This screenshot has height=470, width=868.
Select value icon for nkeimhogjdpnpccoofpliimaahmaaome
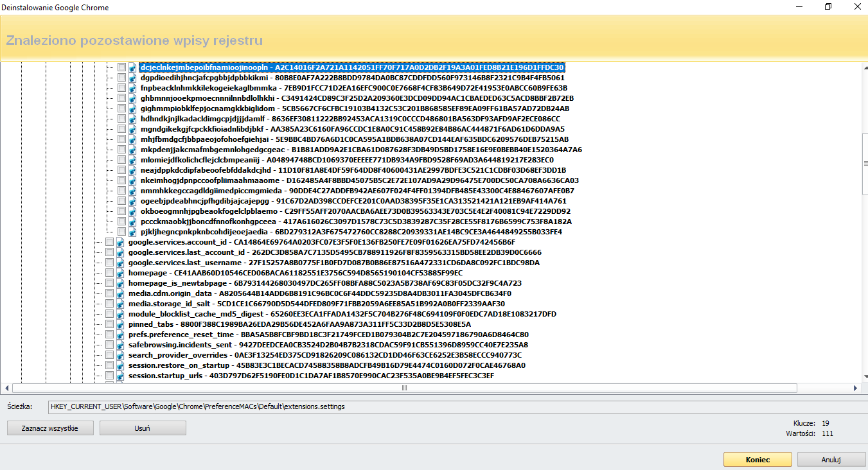click(x=132, y=180)
